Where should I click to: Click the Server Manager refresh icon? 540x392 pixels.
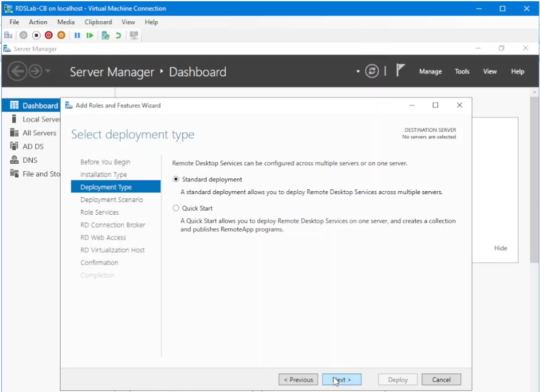coord(370,71)
